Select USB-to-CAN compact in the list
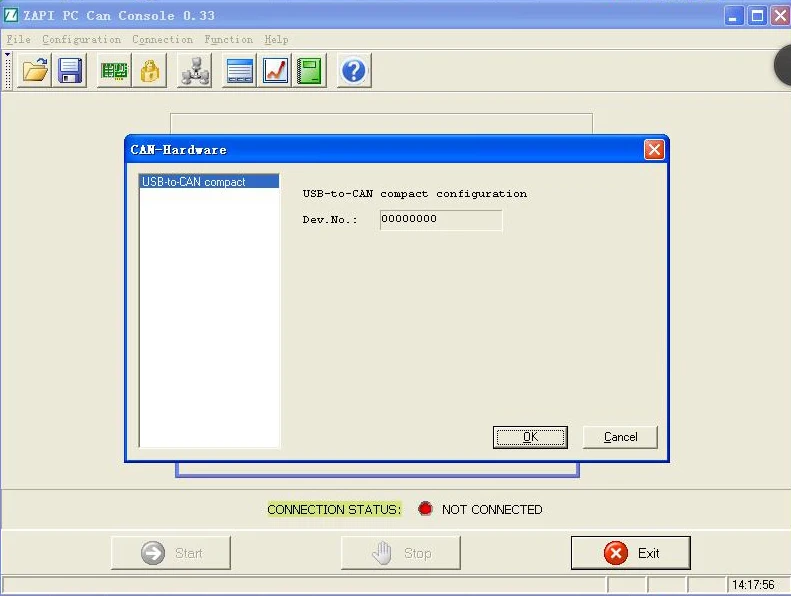Image resolution: width=791 pixels, height=596 pixels. click(209, 182)
